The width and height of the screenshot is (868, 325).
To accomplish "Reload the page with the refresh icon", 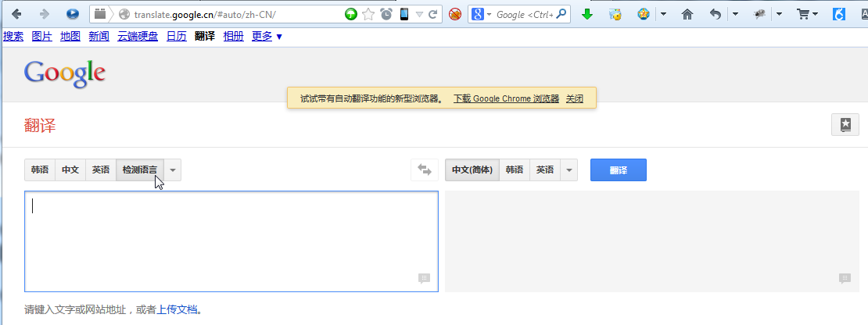I will pos(433,14).
